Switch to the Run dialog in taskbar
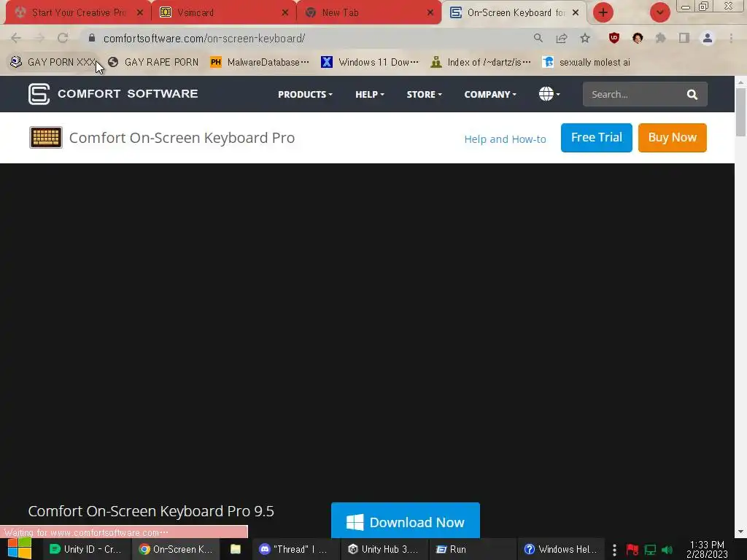Screen dimensions: 747x560 (x=473, y=549)
